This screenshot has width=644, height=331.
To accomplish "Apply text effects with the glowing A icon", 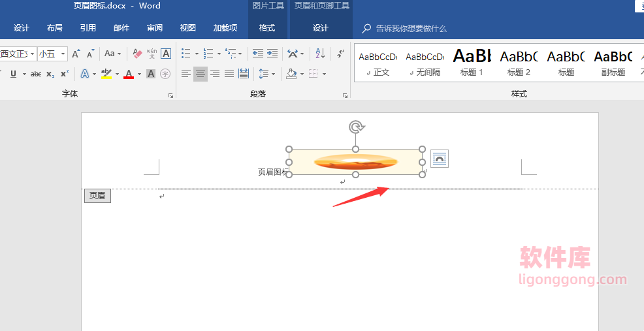I will (85, 74).
